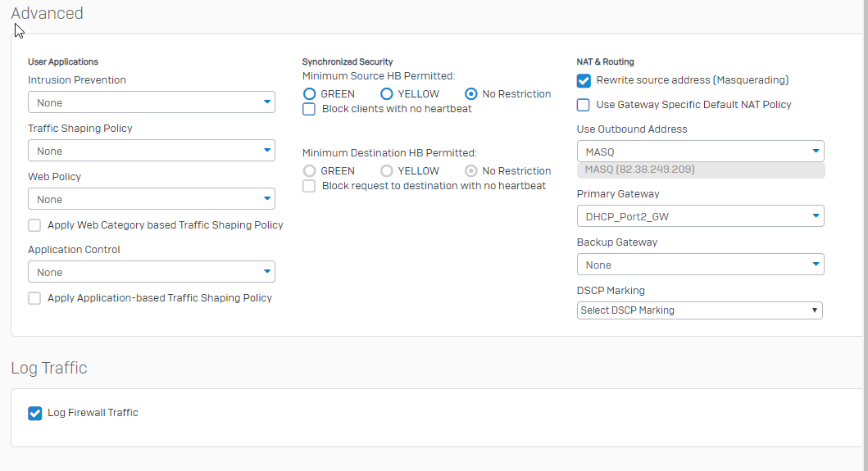
Task: Choose No Restriction for Source HB
Action: [x=471, y=94]
